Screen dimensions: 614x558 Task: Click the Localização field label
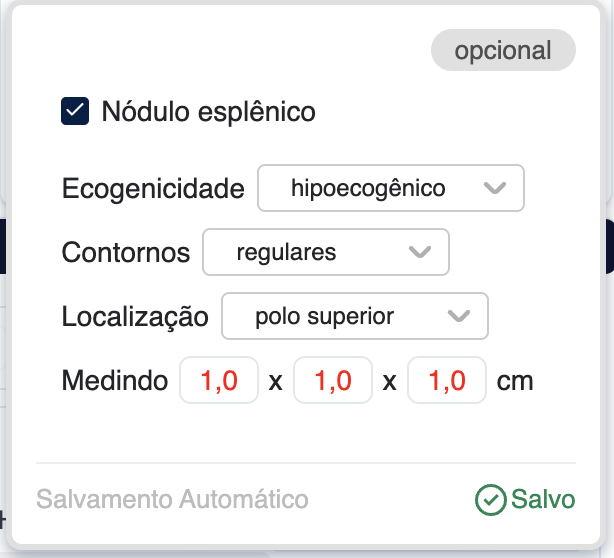click(x=135, y=317)
